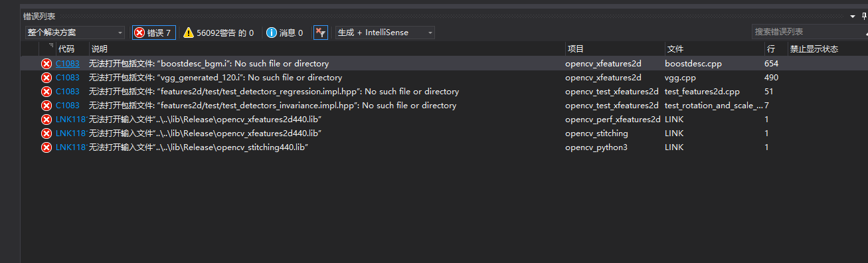Open C1083 link for test_detectors_regression.impl.hpp error
This screenshot has width=868, height=263.
67,92
